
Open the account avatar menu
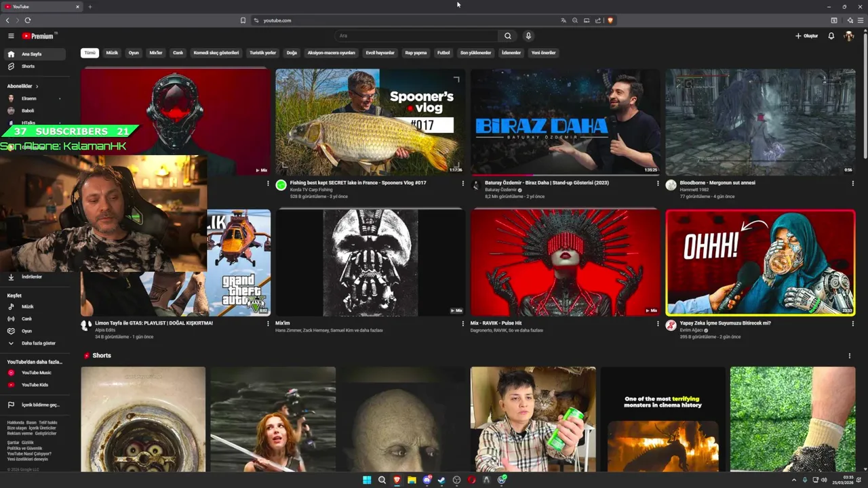pyautogui.click(x=848, y=36)
